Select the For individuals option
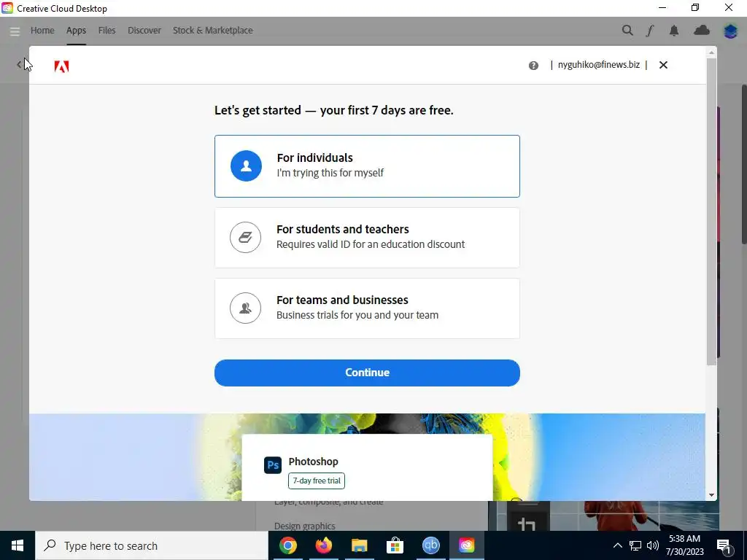 tap(367, 166)
